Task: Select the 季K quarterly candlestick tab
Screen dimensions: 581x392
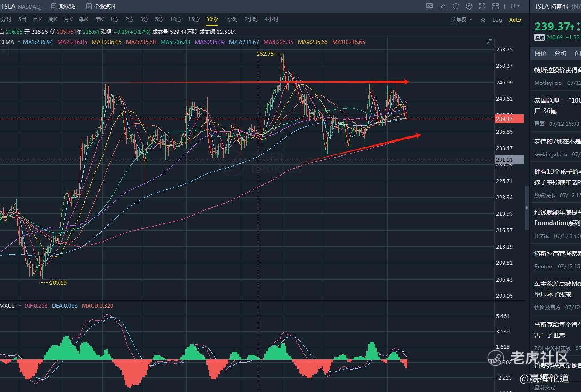Action: click(84, 19)
